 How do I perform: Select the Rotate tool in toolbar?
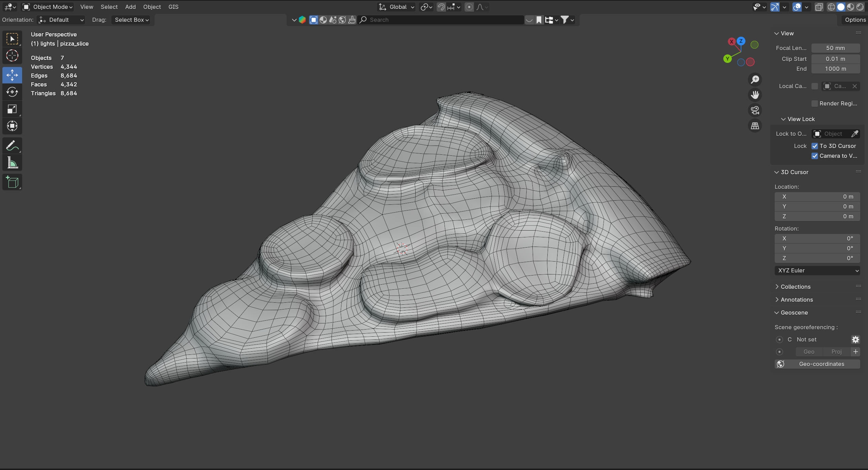12,92
